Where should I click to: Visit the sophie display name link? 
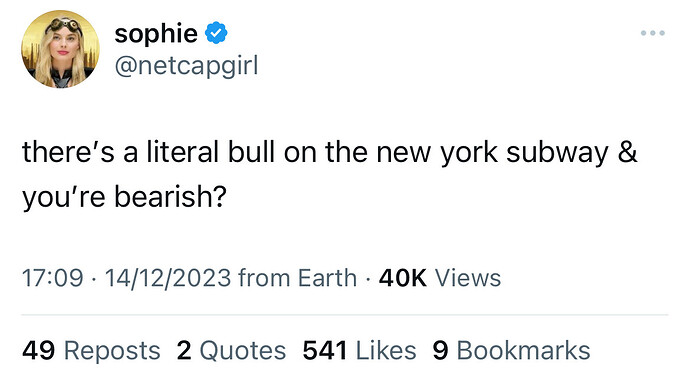click(156, 33)
